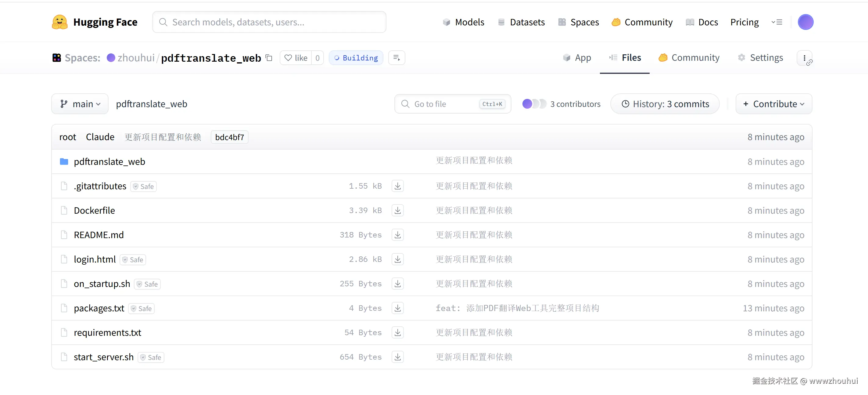
Task: Open the login.html file name
Action: [95, 259]
